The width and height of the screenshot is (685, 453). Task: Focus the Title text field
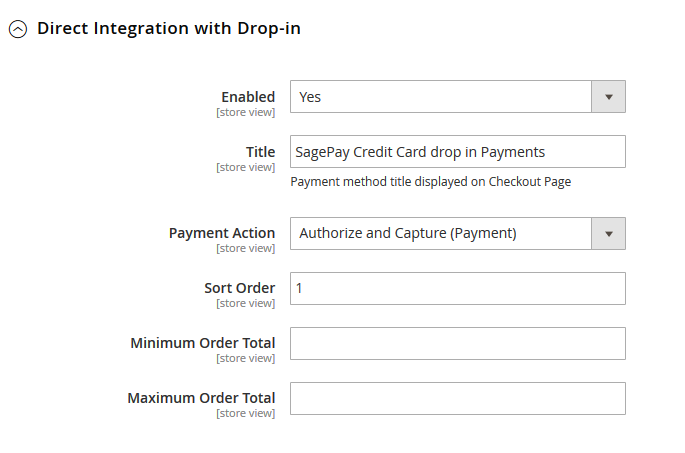(457, 152)
